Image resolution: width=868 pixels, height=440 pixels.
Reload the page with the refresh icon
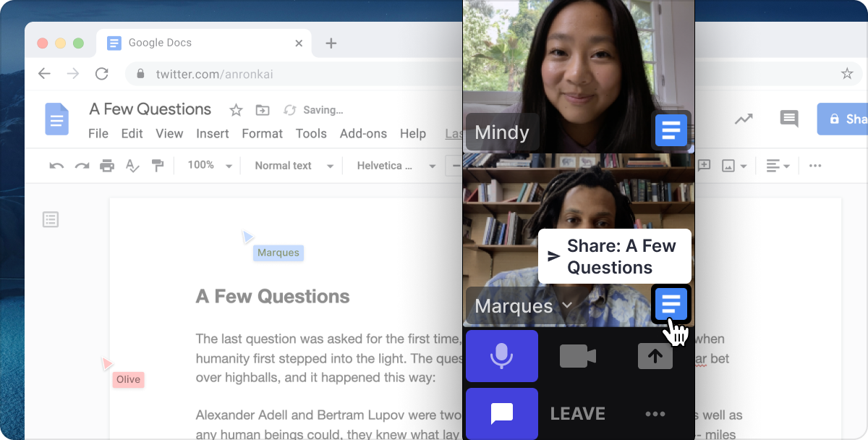[x=102, y=74]
